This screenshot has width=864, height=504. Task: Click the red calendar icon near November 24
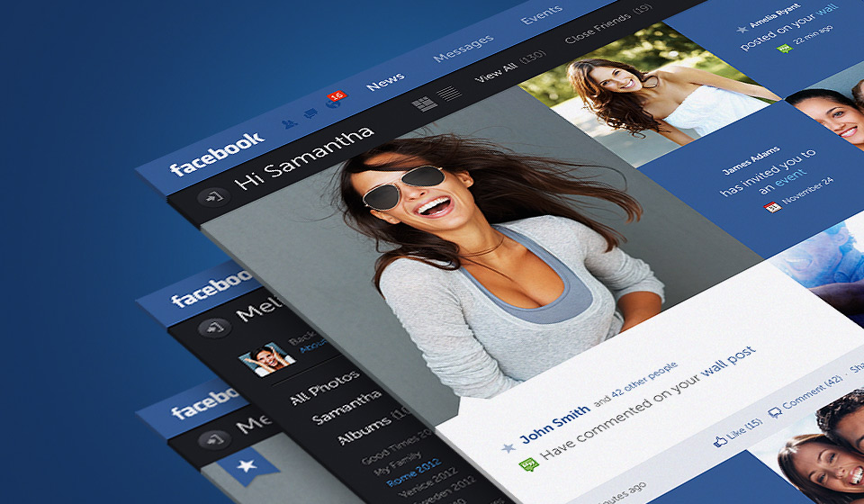click(772, 207)
